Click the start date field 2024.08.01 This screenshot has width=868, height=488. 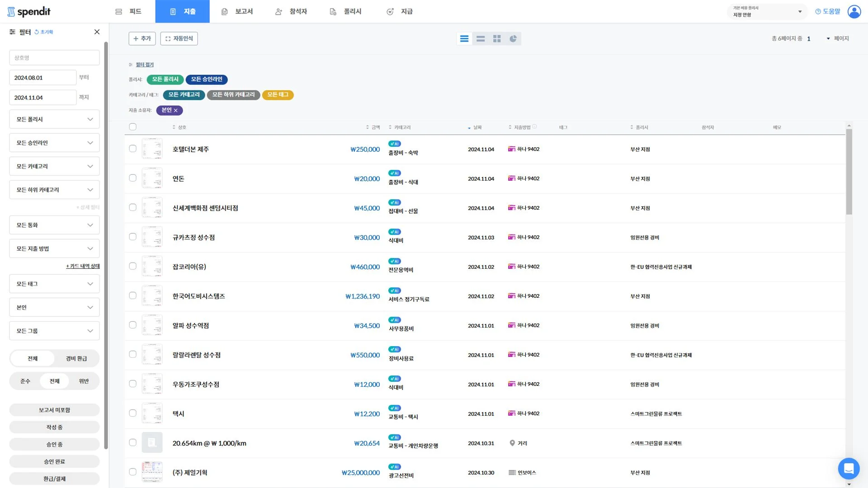[42, 78]
